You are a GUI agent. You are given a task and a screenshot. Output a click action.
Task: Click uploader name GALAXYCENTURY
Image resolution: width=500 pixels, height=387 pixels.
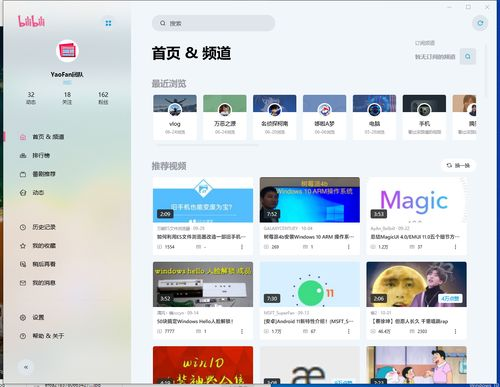(x=281, y=228)
